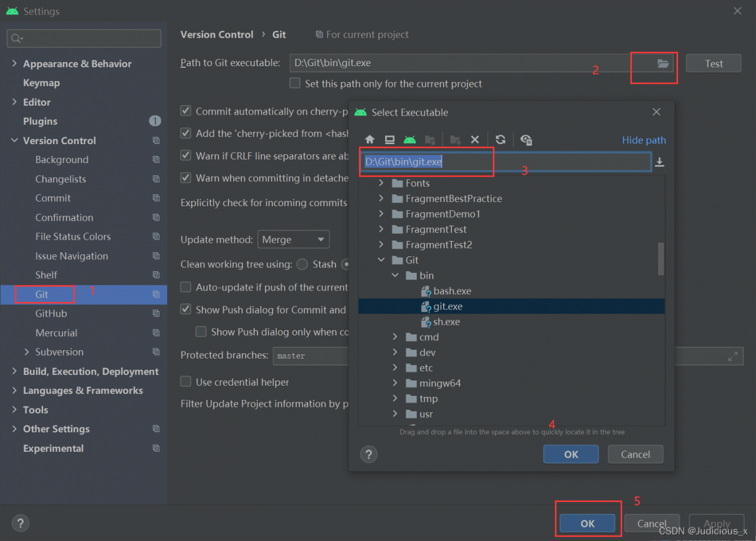This screenshot has width=756, height=541.
Task: Toggle 'Add the cherry-picked from' checkbox
Action: point(185,133)
